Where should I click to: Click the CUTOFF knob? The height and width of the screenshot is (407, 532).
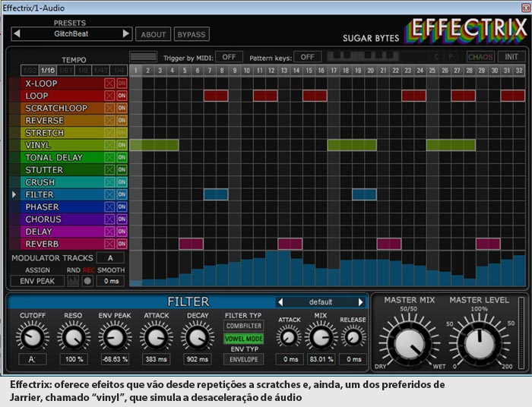point(32,338)
